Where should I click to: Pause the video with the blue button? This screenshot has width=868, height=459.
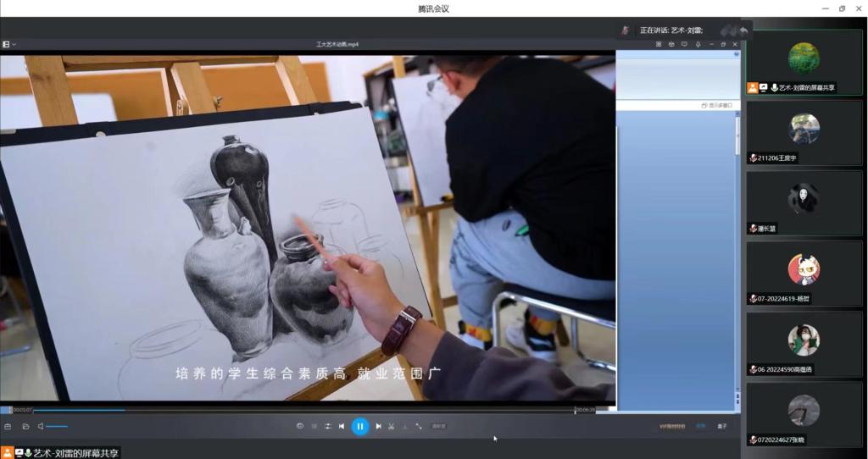click(359, 426)
